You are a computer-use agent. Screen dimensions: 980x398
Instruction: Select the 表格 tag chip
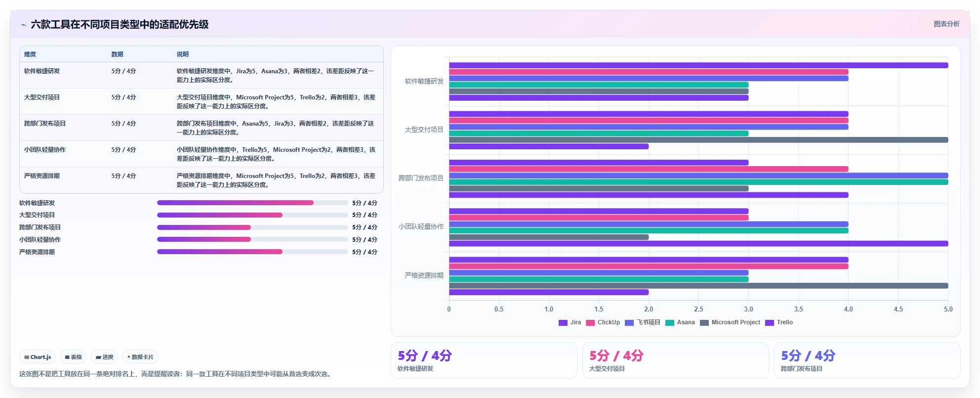click(73, 357)
